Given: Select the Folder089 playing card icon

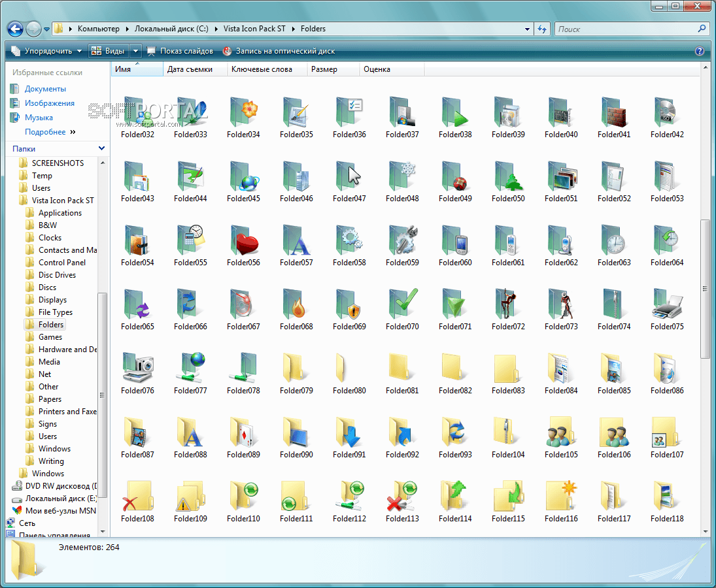Looking at the screenshot, I should point(243,432).
